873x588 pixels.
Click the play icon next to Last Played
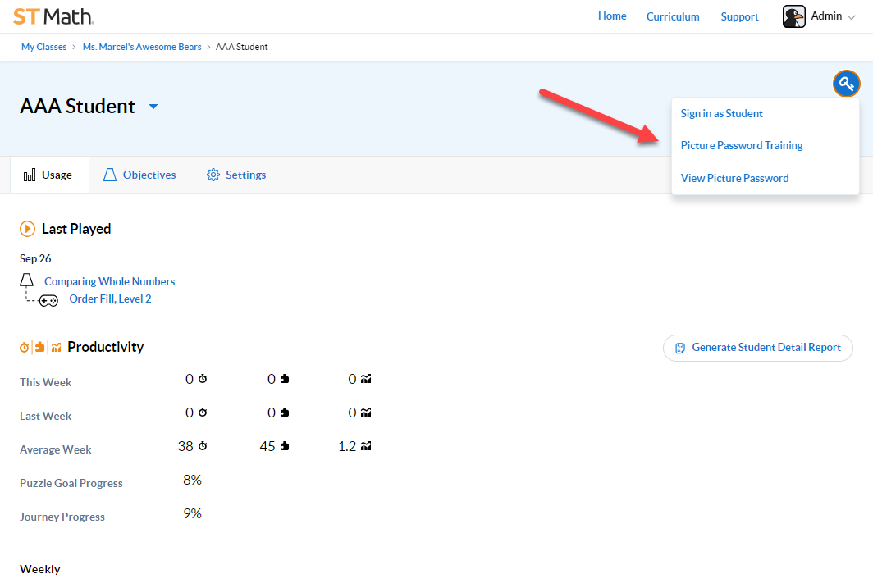coord(25,229)
